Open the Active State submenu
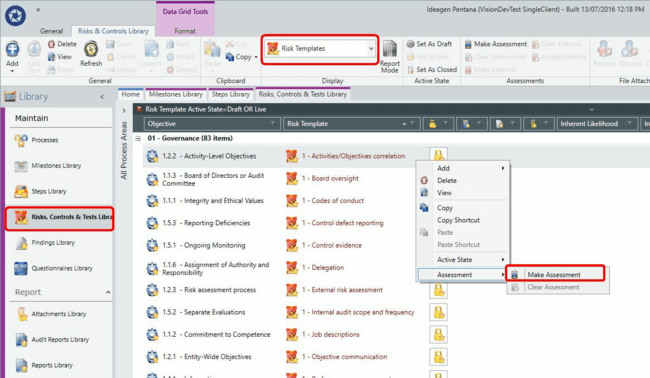This screenshot has width=650, height=378. coord(463,260)
